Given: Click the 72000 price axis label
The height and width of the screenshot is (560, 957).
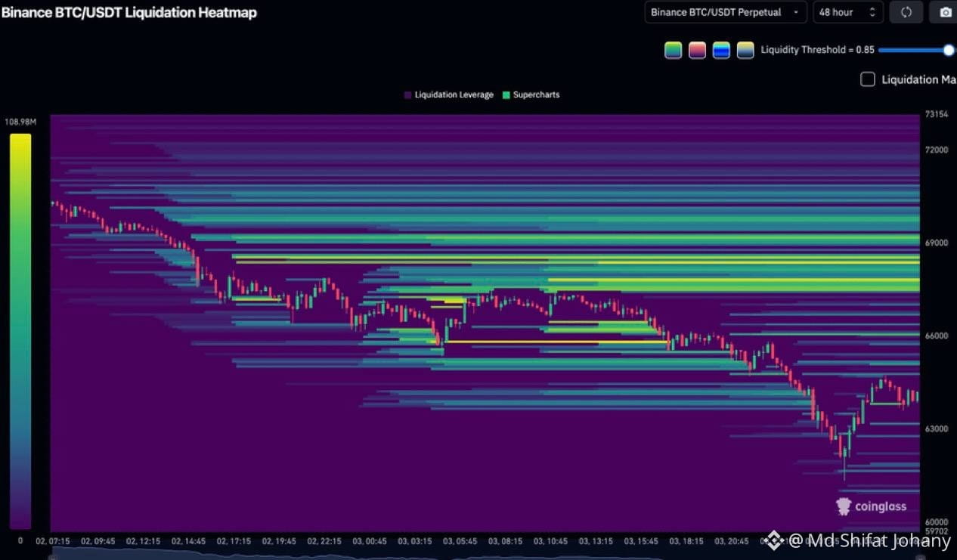Looking at the screenshot, I should pyautogui.click(x=936, y=150).
